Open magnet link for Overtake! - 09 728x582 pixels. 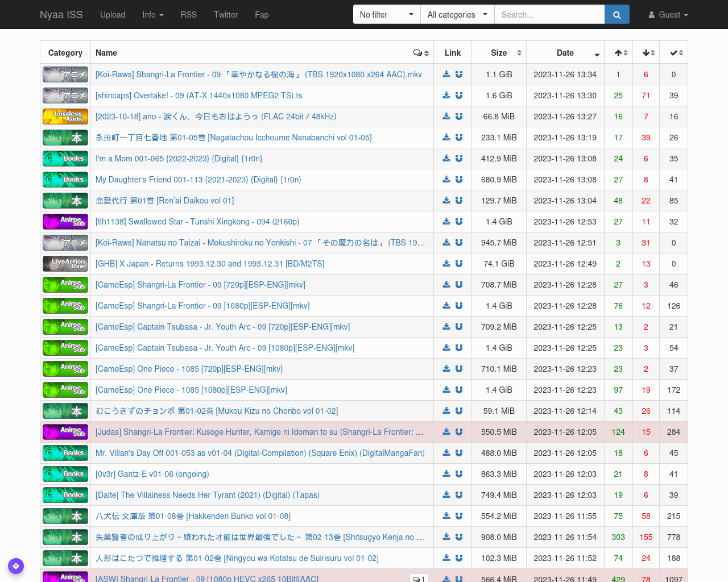point(459,95)
